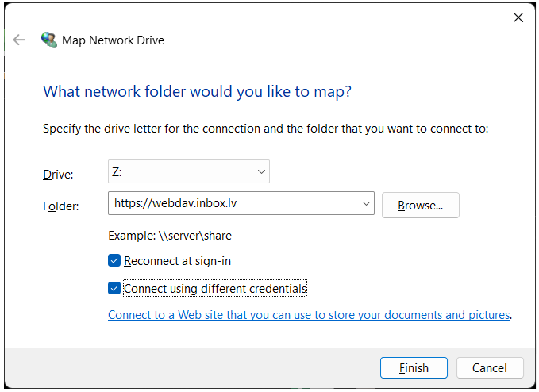539x392 pixels.
Task: Cancel the drive mapping
Action: [x=489, y=368]
